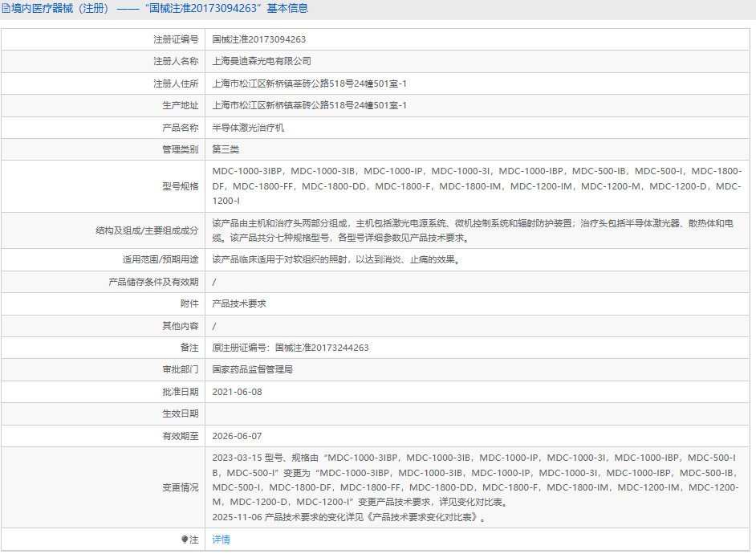Click the 境内医疗器械（注册）基本信息 header title

[x=159, y=9]
